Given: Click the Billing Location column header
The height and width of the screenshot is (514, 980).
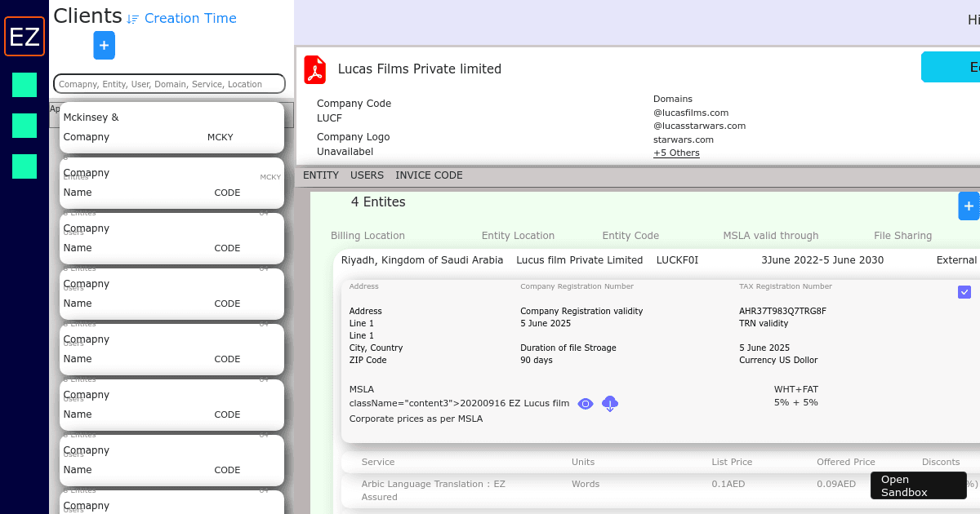Looking at the screenshot, I should [367, 236].
